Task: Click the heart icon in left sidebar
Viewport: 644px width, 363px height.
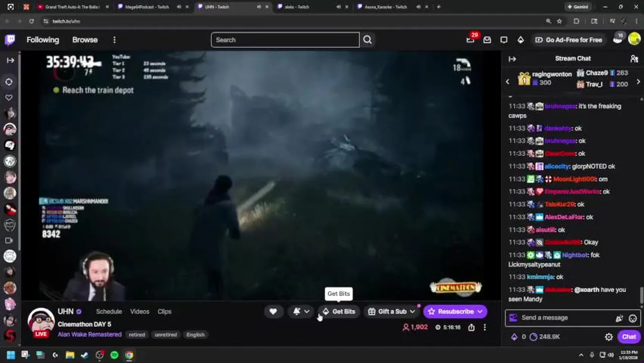Action: 10,97
